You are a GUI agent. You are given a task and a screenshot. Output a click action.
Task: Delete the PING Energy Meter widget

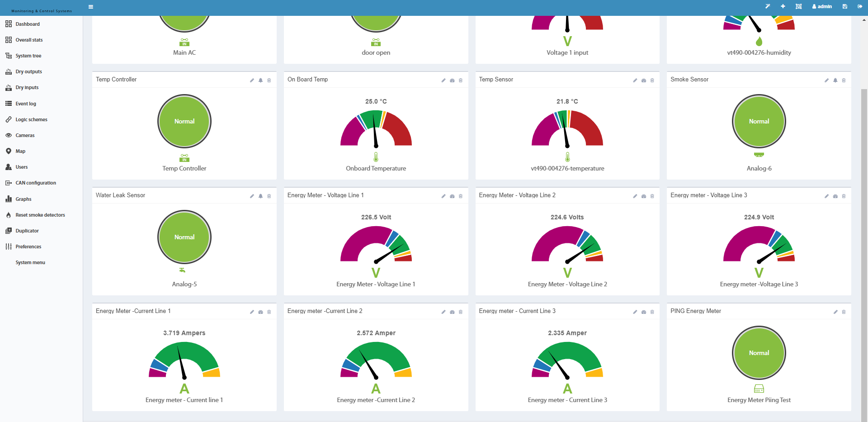tap(844, 312)
